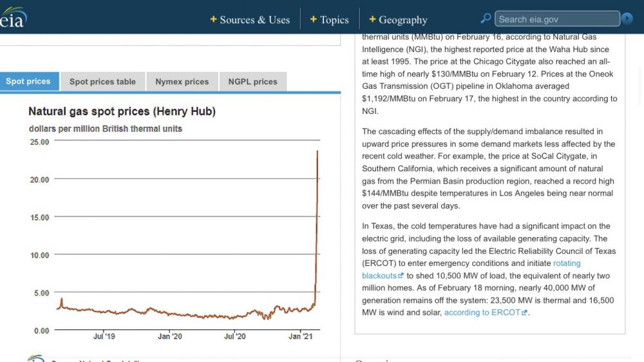Click the magnifying glass search icon
This screenshot has height=362, width=644.
click(486, 19)
